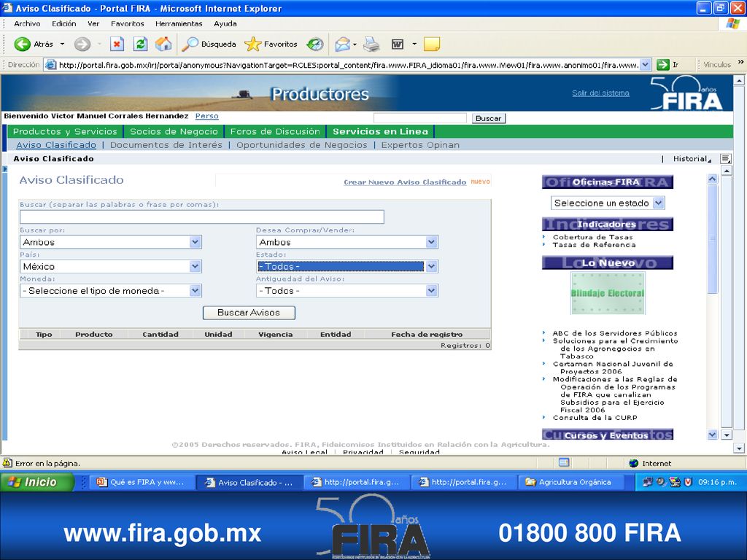Open the Mail envelope icon
Screen dimensions: 747x560
tap(342, 44)
